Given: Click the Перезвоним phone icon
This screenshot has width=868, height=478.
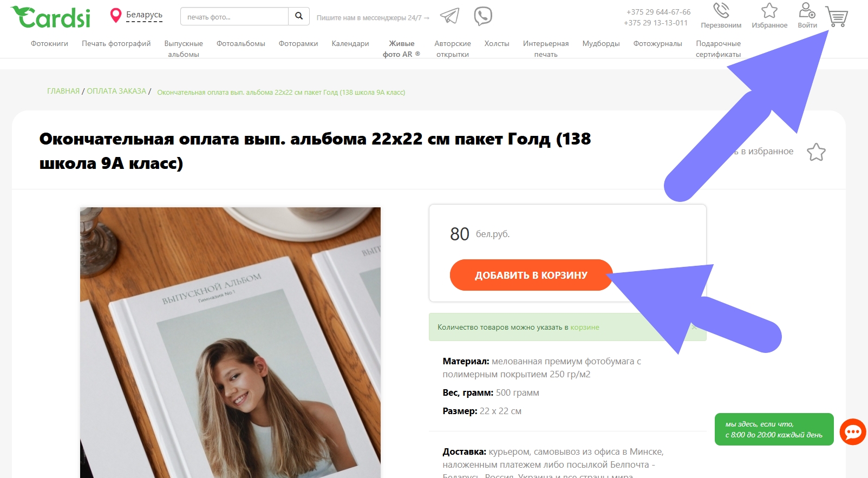Looking at the screenshot, I should click(x=721, y=11).
